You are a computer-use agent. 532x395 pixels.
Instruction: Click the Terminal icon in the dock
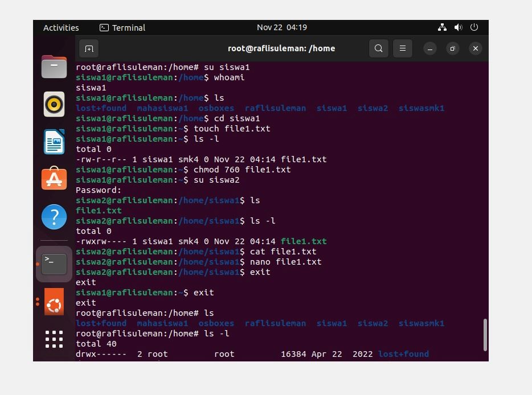pyautogui.click(x=54, y=264)
